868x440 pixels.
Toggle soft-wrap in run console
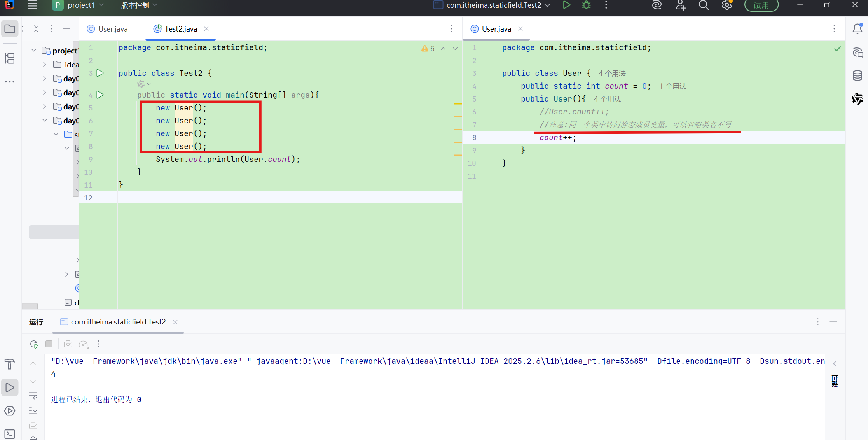(x=33, y=396)
